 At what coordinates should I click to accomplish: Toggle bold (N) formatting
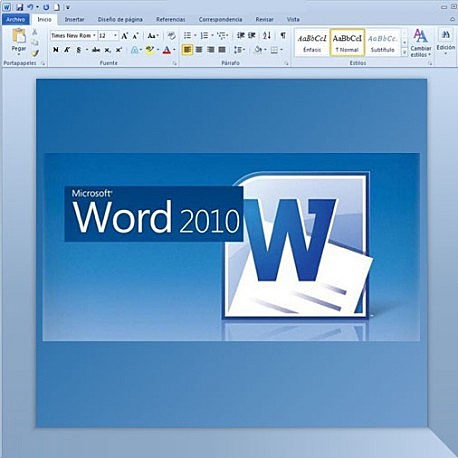pos(56,50)
